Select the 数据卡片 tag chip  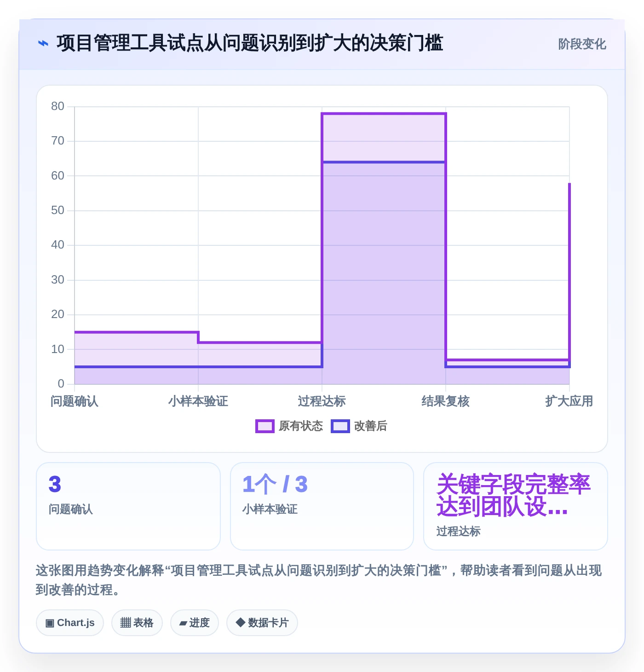pos(262,623)
